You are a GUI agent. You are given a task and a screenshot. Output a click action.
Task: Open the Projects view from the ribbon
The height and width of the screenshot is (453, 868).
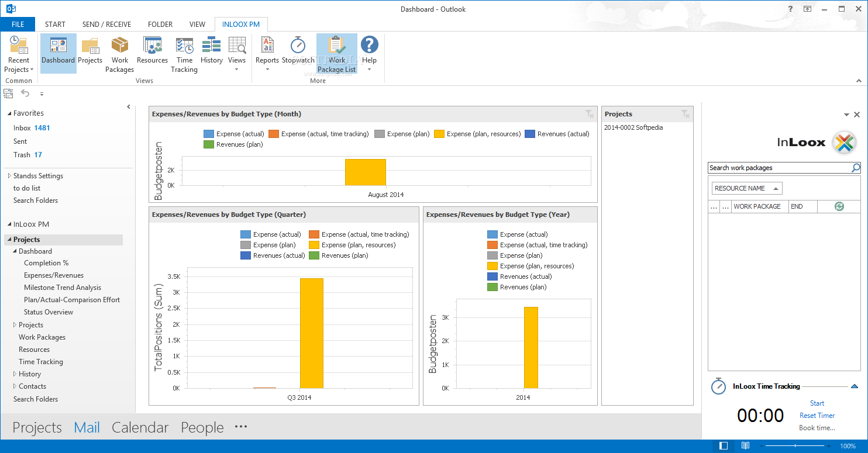pyautogui.click(x=90, y=51)
